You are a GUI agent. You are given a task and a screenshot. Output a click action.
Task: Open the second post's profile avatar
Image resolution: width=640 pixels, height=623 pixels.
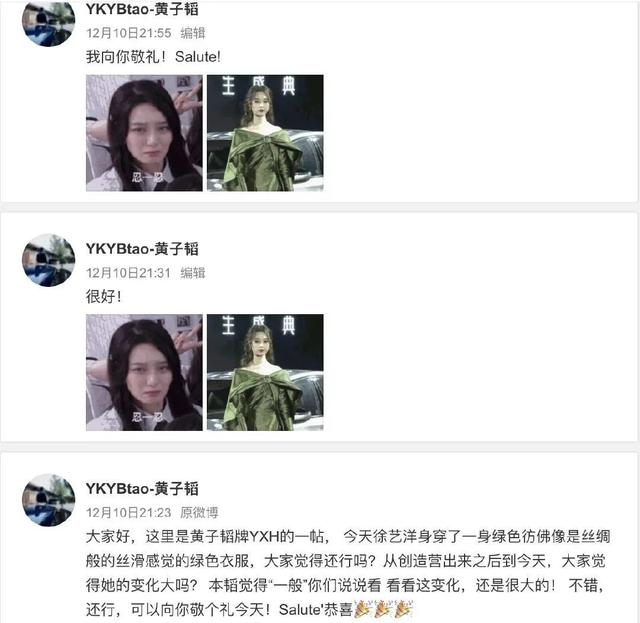click(x=48, y=260)
